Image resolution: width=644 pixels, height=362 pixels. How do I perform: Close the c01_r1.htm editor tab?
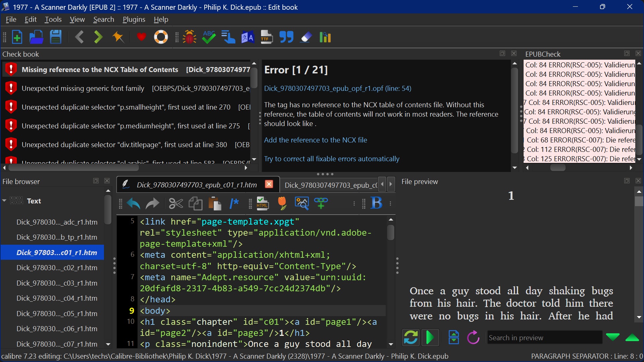click(269, 184)
